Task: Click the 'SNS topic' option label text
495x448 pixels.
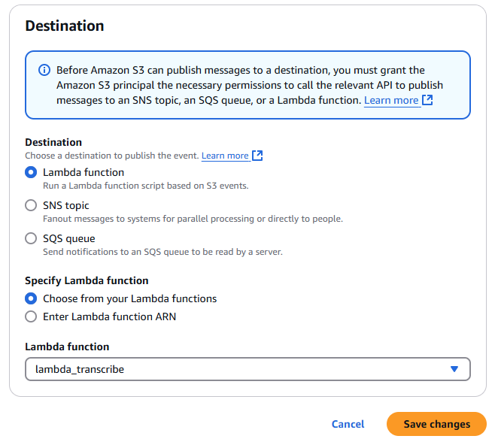Action: point(66,205)
